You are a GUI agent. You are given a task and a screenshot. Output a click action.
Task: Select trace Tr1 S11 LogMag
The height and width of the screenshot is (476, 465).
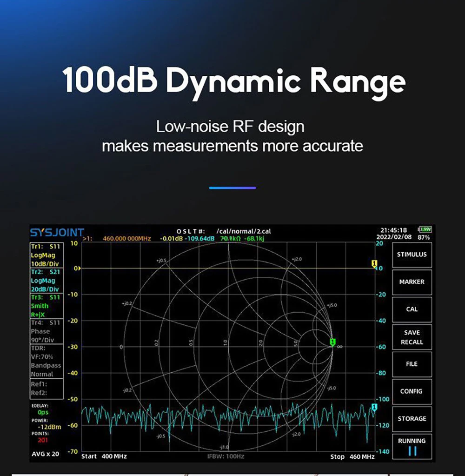pyautogui.click(x=46, y=255)
